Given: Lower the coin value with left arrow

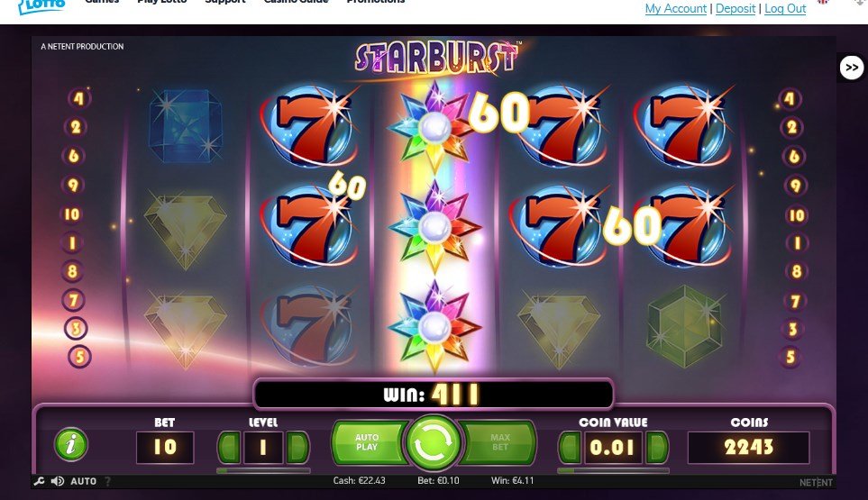Looking at the screenshot, I should [x=570, y=447].
